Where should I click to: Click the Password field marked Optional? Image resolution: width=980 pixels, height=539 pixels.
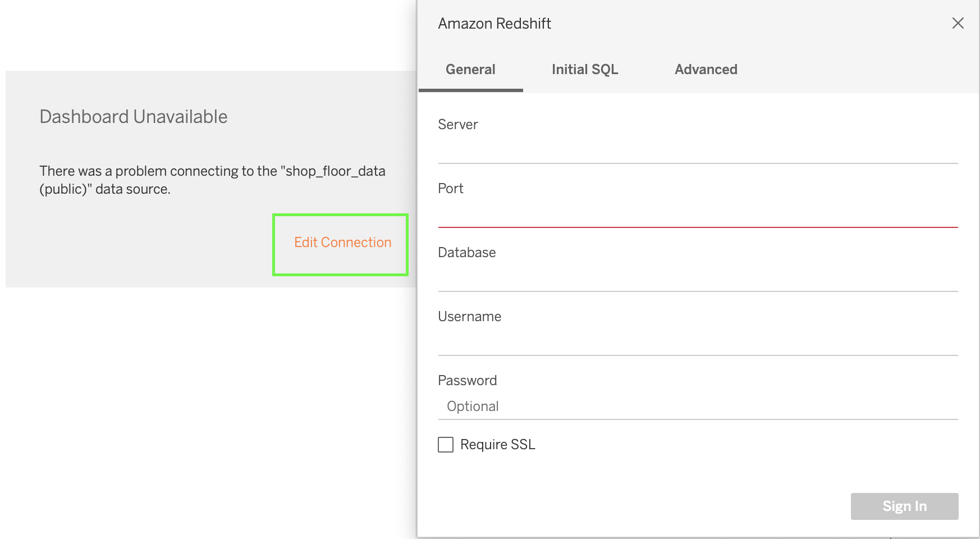pyautogui.click(x=698, y=406)
